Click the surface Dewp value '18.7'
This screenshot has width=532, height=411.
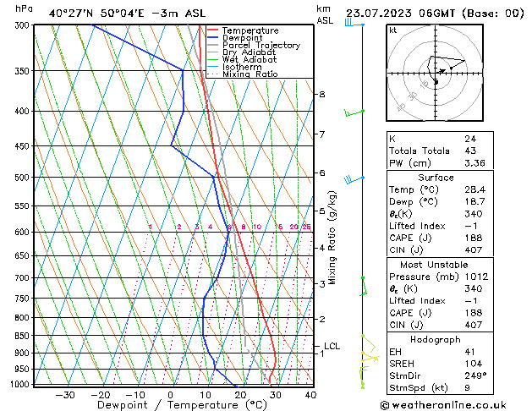tap(474, 202)
